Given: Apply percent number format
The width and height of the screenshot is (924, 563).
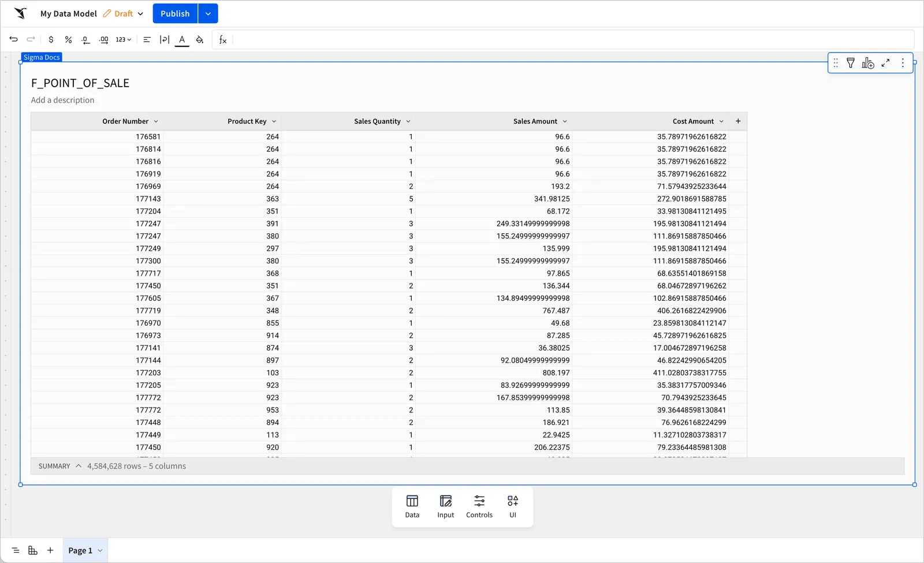Looking at the screenshot, I should [69, 39].
